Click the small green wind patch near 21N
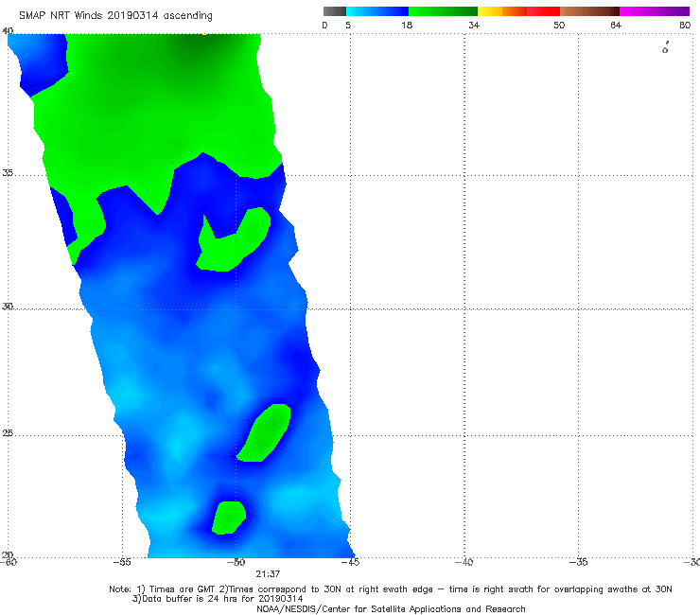This screenshot has width=700, height=615. click(x=229, y=518)
